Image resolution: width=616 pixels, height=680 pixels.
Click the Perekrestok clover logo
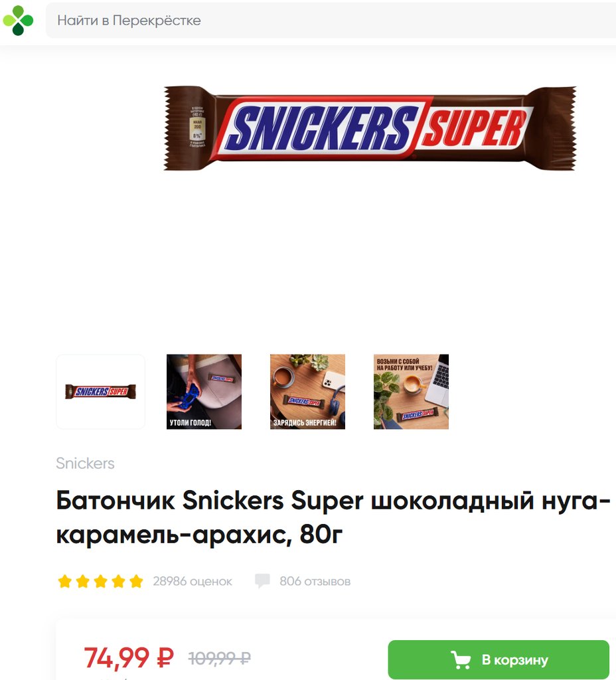coord(18,21)
